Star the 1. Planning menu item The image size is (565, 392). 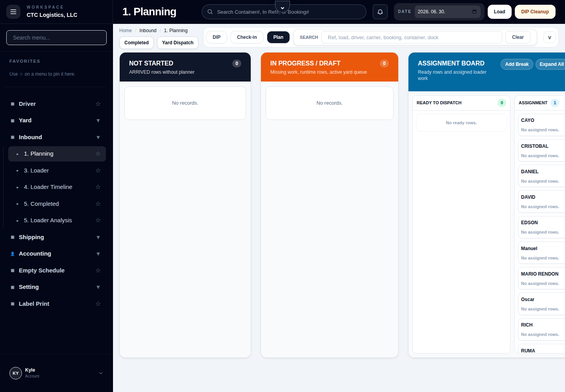[x=98, y=154]
